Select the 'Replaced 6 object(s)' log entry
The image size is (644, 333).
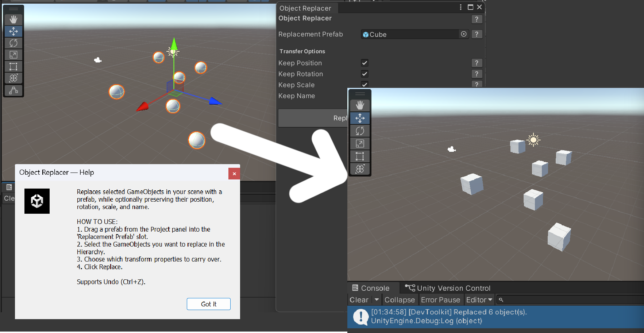click(x=495, y=317)
